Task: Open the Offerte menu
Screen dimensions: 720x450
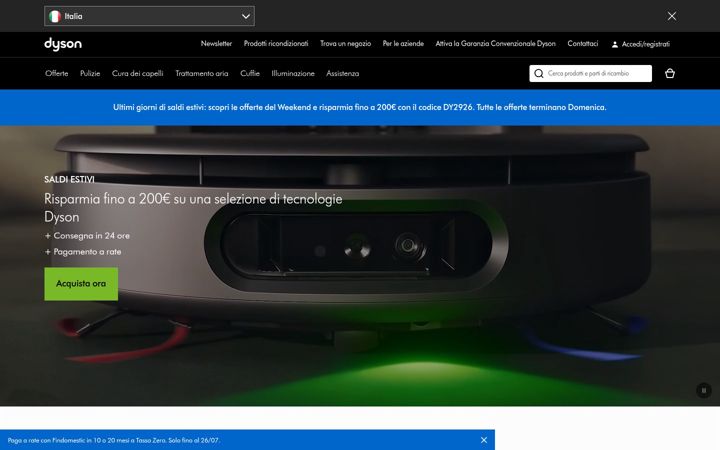Action: (x=56, y=73)
